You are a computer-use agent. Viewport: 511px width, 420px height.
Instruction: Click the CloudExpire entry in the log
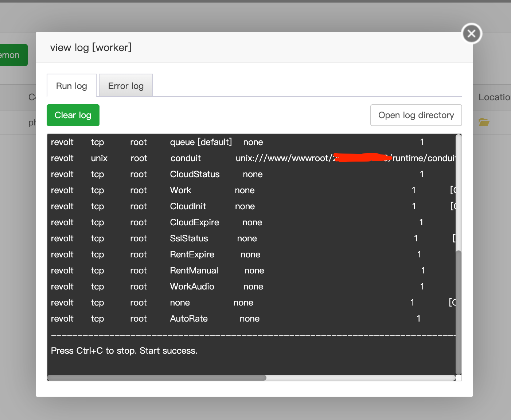194,222
